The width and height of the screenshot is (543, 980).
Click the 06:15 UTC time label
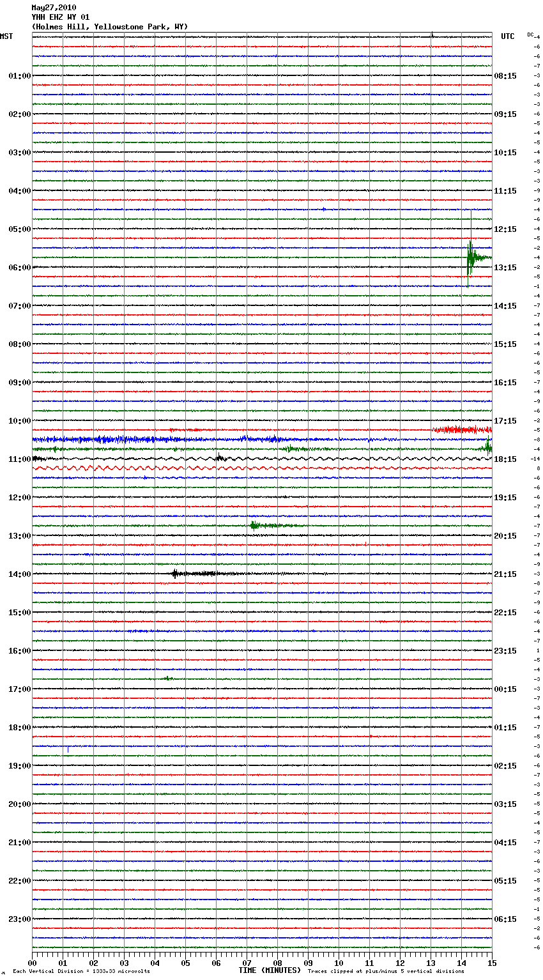[x=505, y=919]
